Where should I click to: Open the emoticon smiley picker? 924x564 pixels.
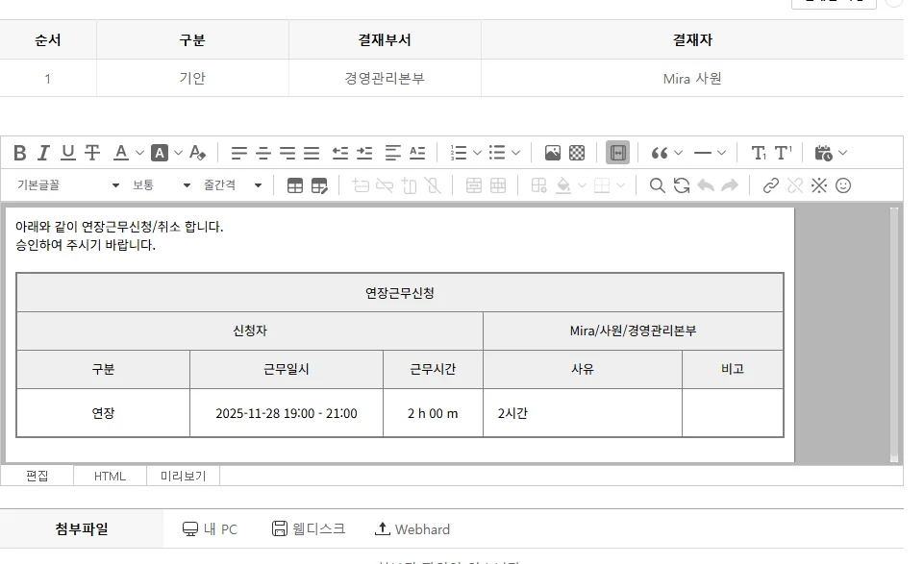pos(843,185)
